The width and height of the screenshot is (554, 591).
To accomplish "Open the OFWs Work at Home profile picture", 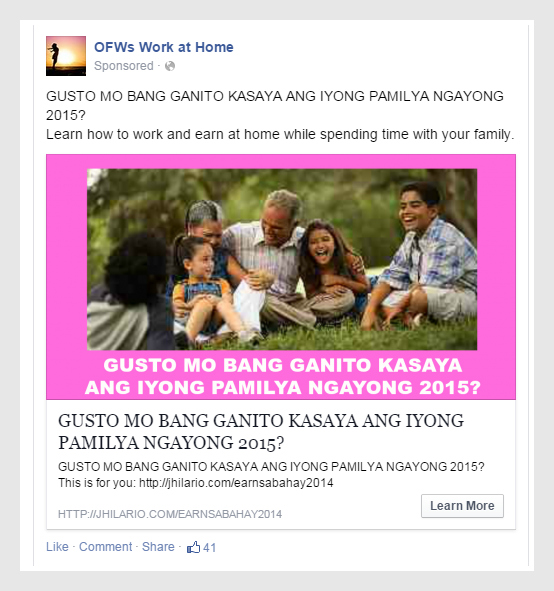I will point(66,56).
